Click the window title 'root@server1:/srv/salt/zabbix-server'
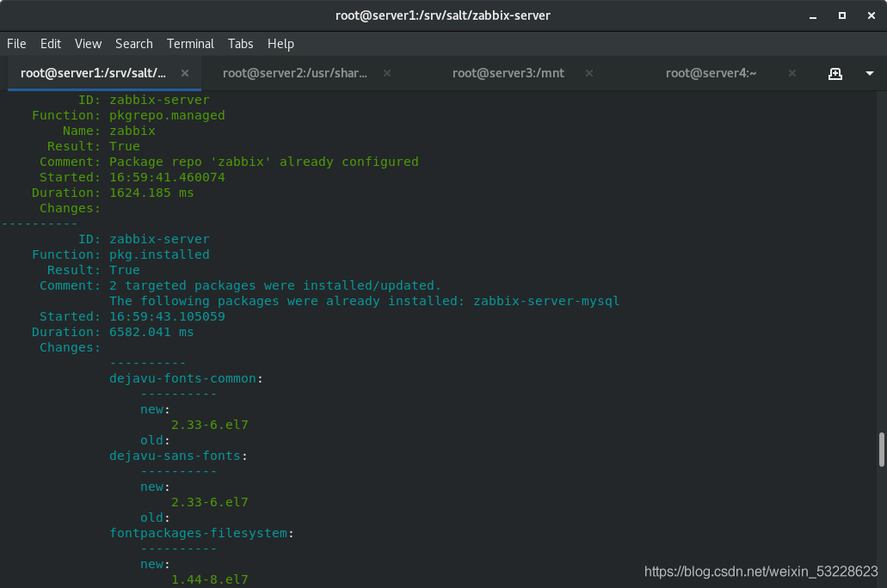Viewport: 887px width, 588px height. click(x=443, y=15)
